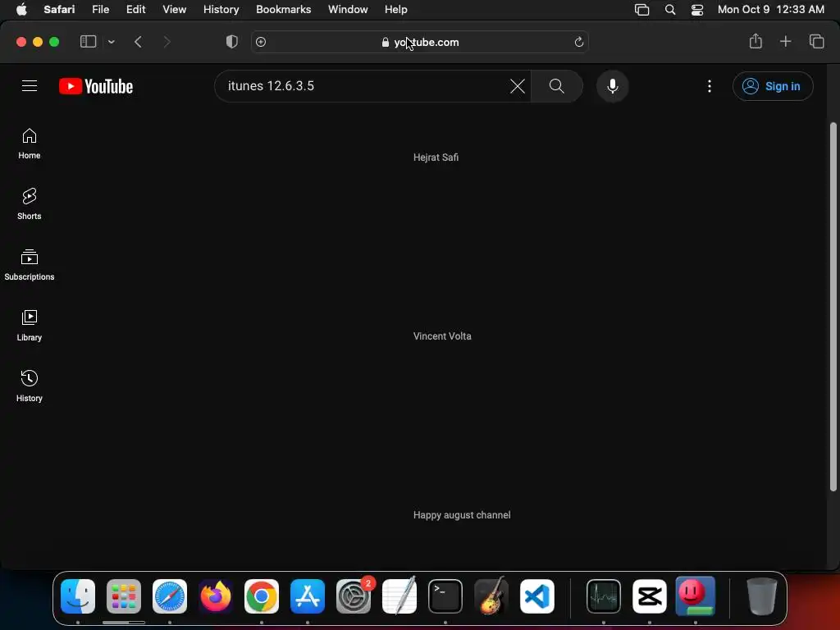Go forward in Safari
The image size is (840, 630).
click(x=167, y=42)
